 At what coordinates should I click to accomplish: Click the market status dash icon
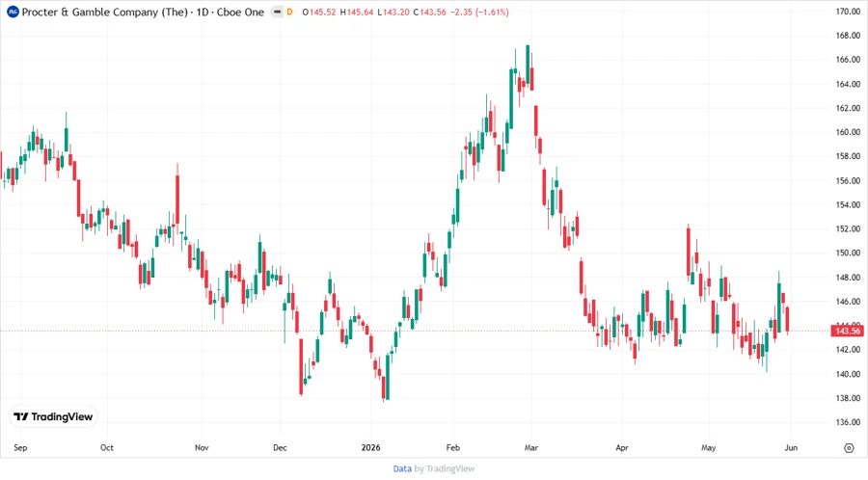click(x=278, y=12)
